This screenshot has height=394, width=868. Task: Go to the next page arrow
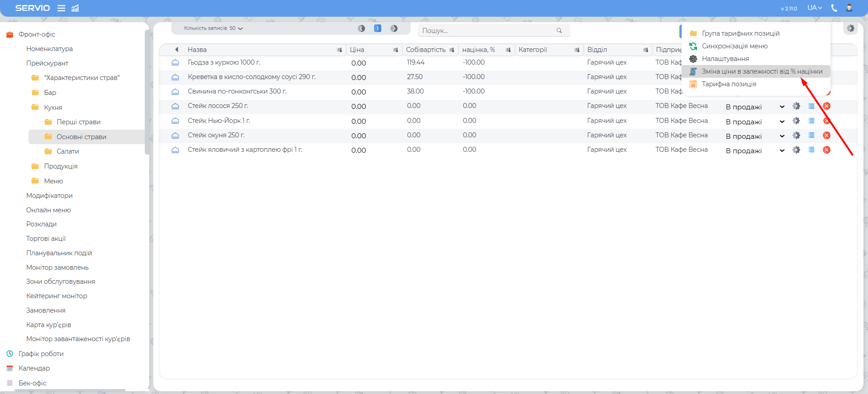tap(394, 28)
